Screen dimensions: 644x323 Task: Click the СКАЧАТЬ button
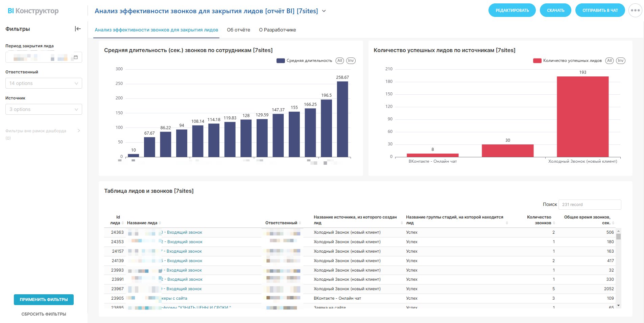coord(556,10)
